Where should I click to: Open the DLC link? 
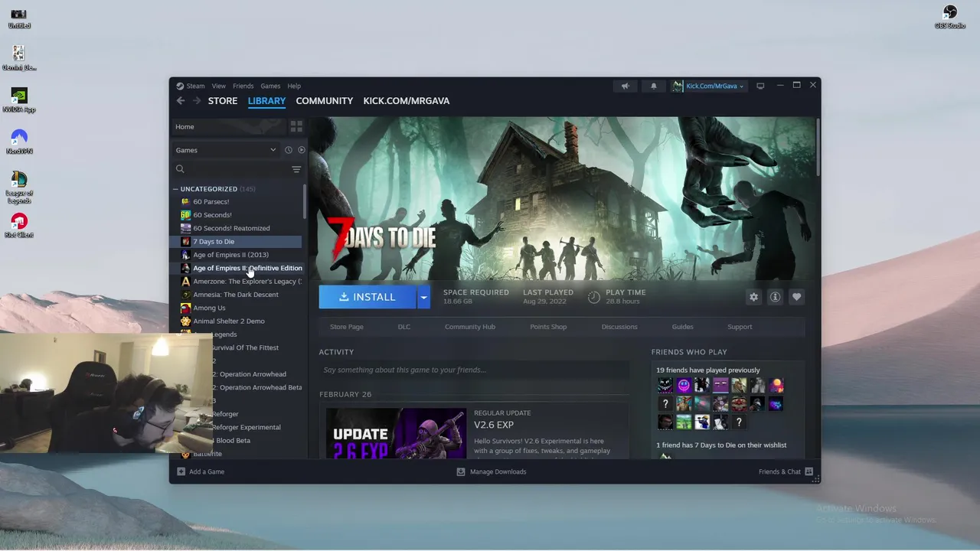(404, 327)
